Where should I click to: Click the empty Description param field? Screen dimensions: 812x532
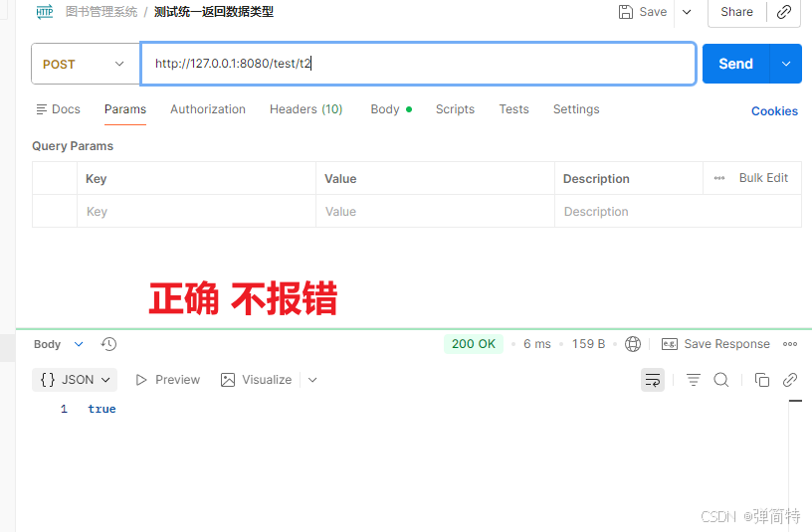click(678, 212)
